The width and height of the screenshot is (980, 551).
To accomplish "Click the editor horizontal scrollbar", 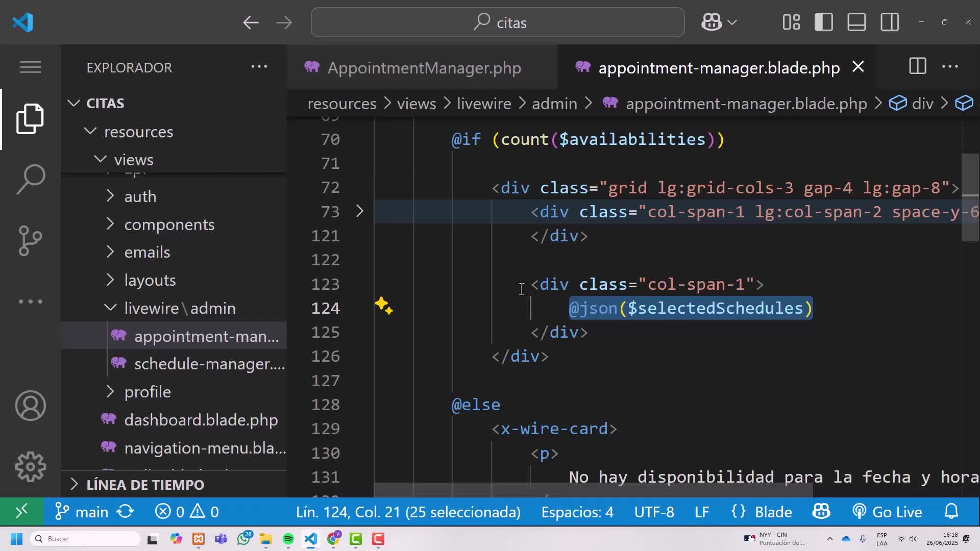I will [593, 490].
